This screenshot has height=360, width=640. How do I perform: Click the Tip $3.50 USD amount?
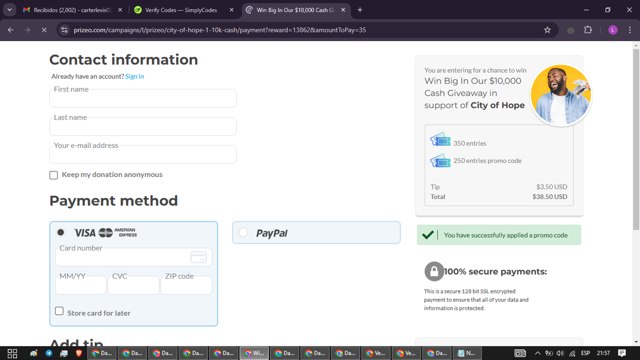(x=551, y=187)
